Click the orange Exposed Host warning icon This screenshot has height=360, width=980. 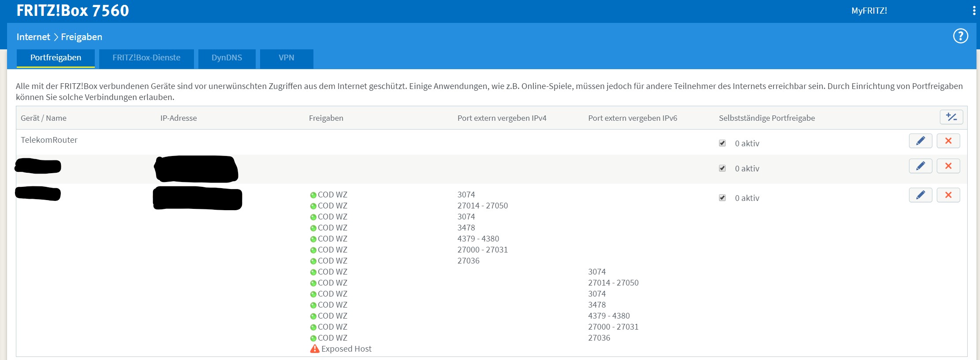coord(315,349)
